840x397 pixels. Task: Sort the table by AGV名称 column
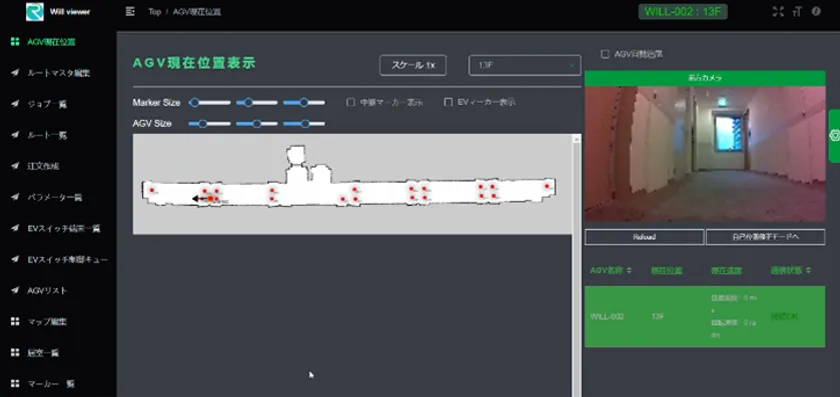pyautogui.click(x=611, y=271)
